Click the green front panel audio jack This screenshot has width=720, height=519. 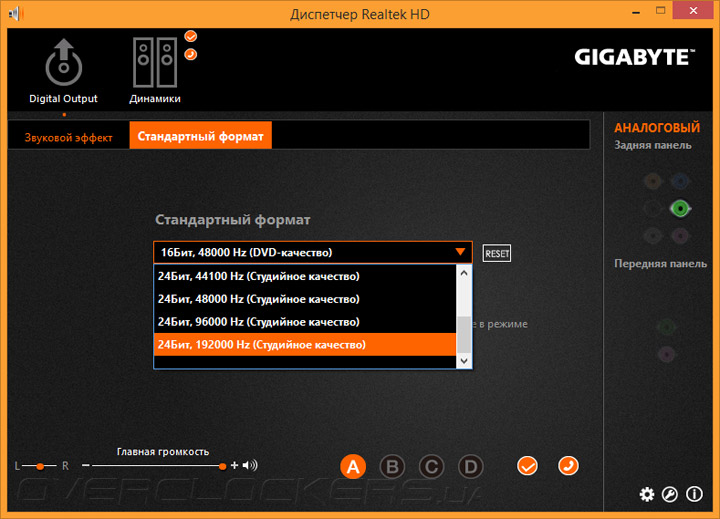(666, 327)
